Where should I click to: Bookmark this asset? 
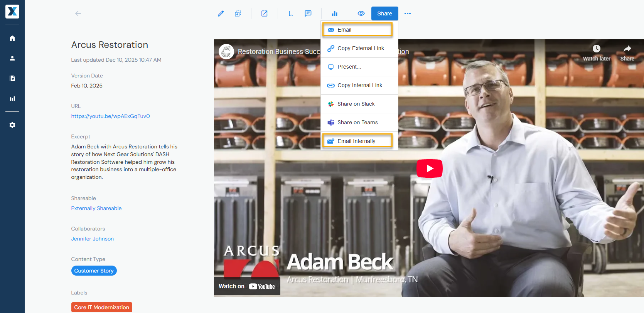tap(291, 13)
